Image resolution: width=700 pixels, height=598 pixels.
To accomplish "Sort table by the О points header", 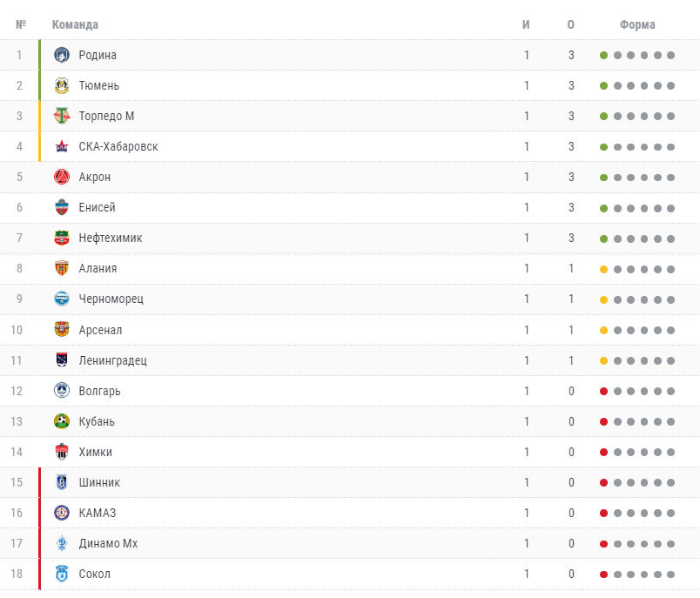I will [x=571, y=24].
